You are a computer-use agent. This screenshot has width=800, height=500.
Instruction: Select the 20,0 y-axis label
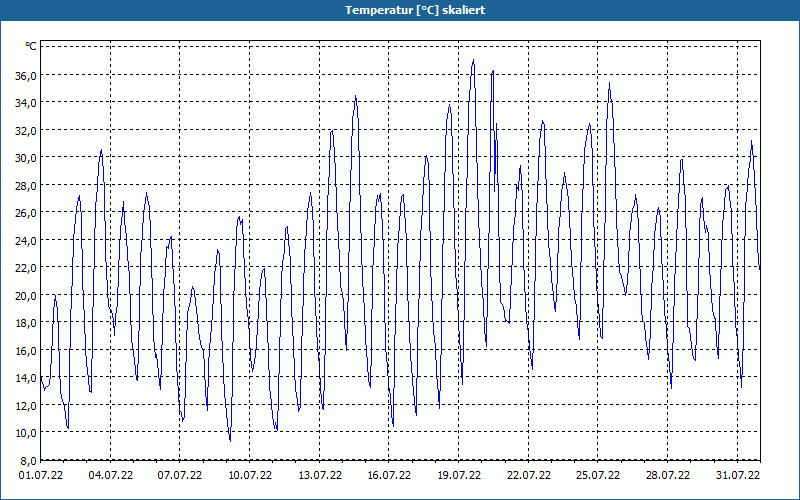[26, 295]
